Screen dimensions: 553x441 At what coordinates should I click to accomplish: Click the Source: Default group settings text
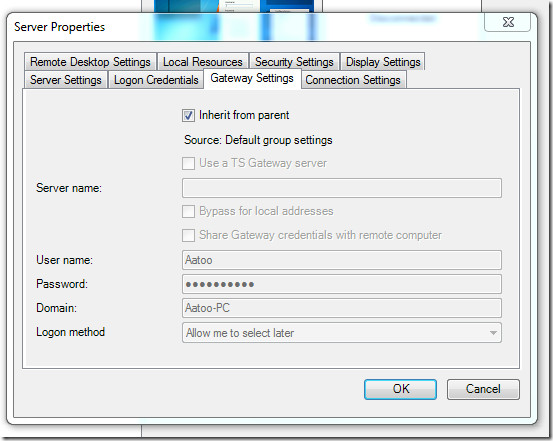258,140
